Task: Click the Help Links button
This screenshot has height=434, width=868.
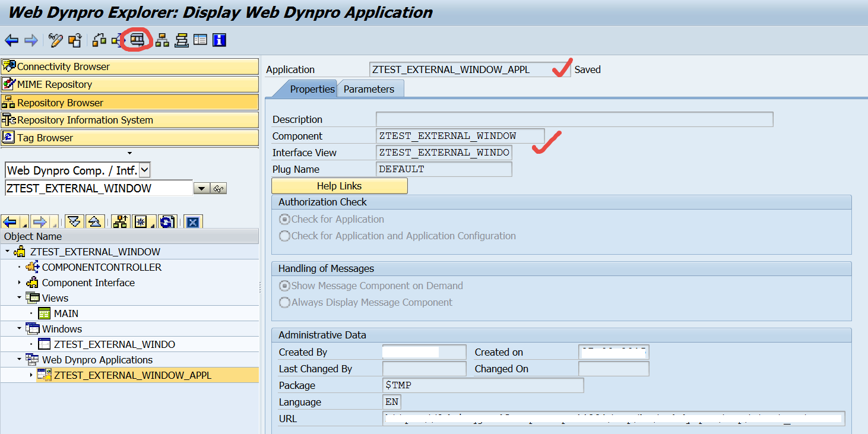Action: [339, 185]
